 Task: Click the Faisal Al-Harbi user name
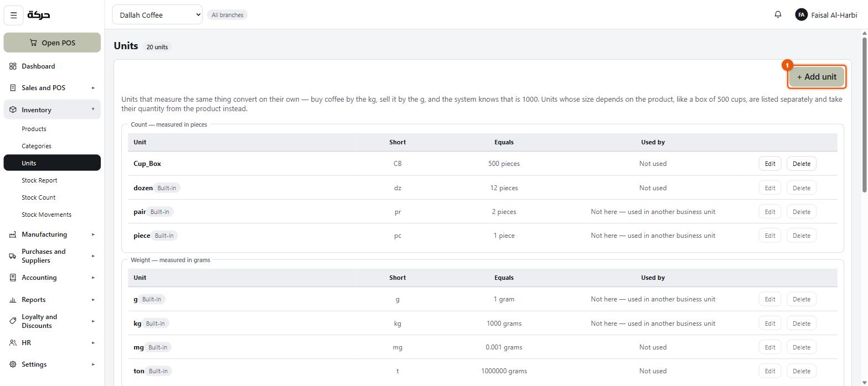tap(834, 15)
